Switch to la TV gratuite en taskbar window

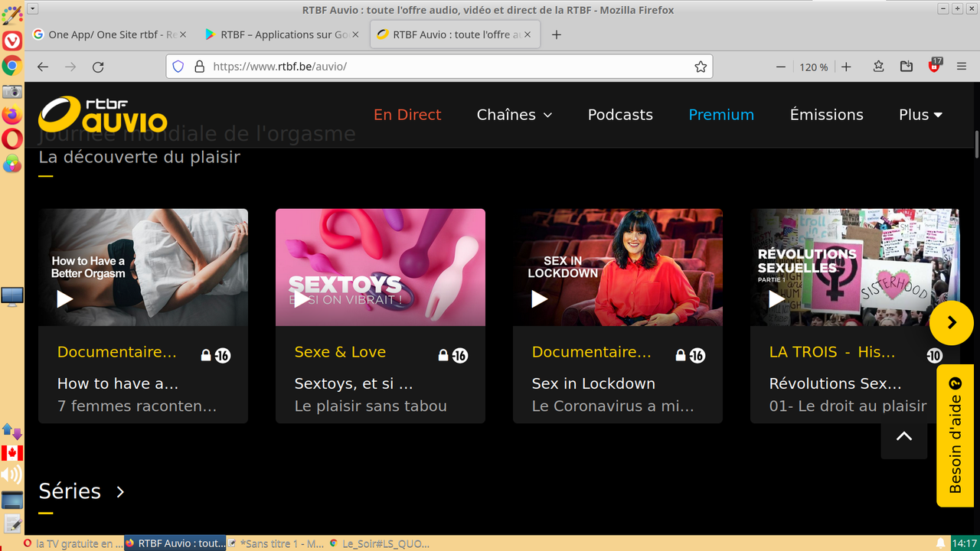point(73,543)
